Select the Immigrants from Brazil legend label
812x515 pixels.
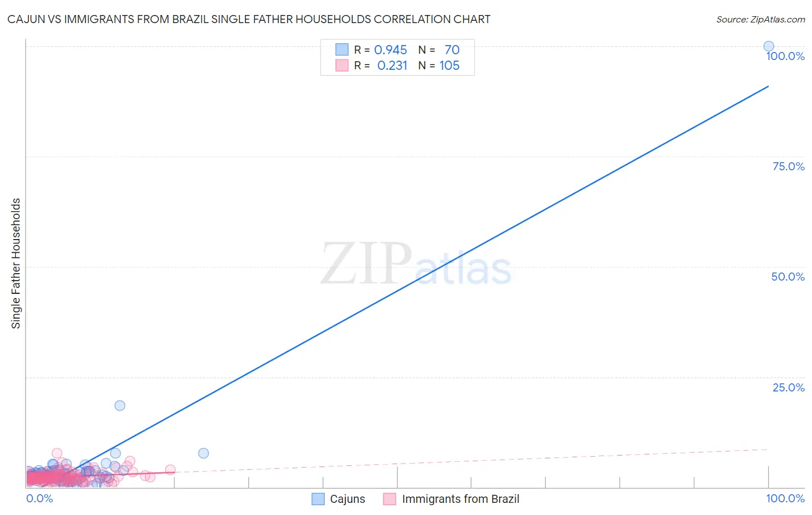click(461, 499)
